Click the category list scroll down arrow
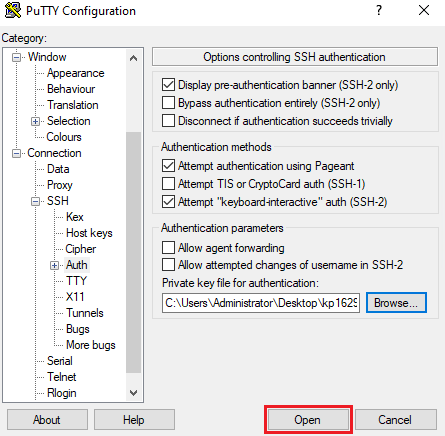The height and width of the screenshot is (436, 445). [x=133, y=393]
